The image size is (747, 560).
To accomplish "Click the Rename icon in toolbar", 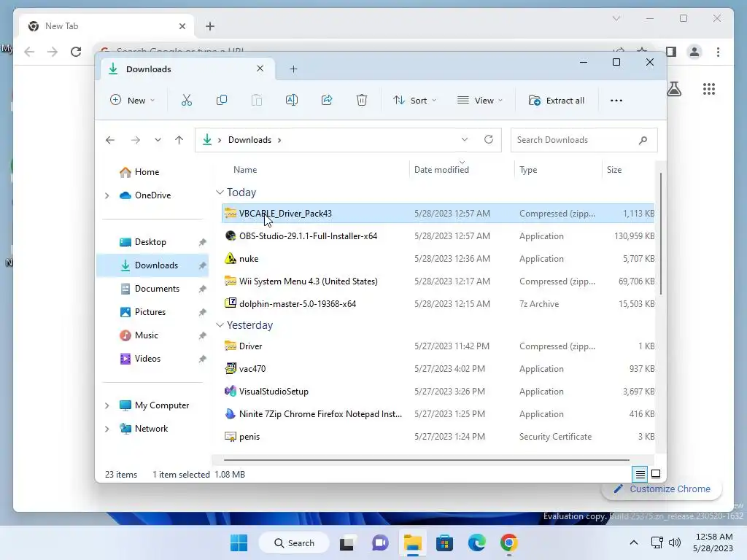I will pyautogui.click(x=292, y=101).
